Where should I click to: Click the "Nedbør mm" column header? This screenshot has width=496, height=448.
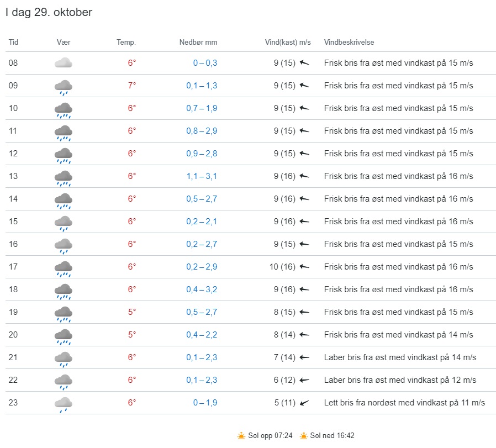tap(198, 43)
